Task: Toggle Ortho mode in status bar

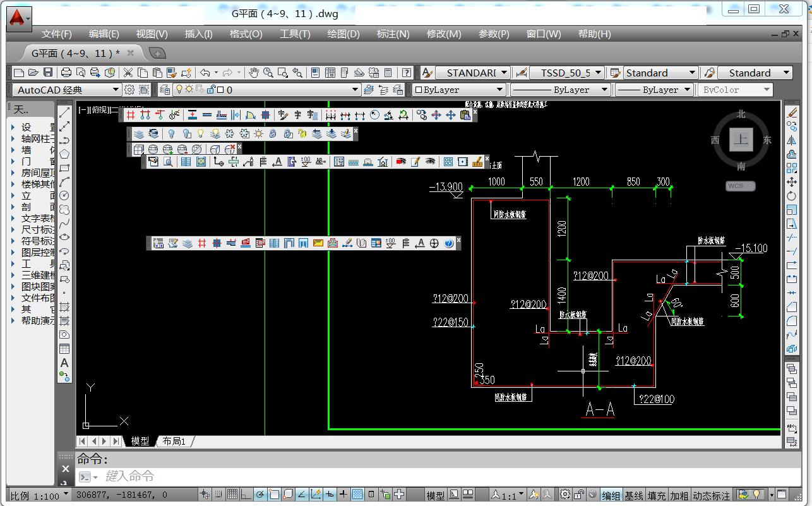Action: (x=246, y=495)
